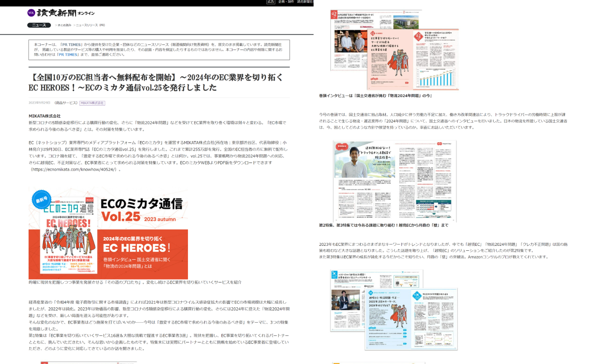Click the paragraph starting 今号の巻頭では、国土交通省に独占取材
The width and height of the screenshot is (607, 364).
[x=443, y=121]
